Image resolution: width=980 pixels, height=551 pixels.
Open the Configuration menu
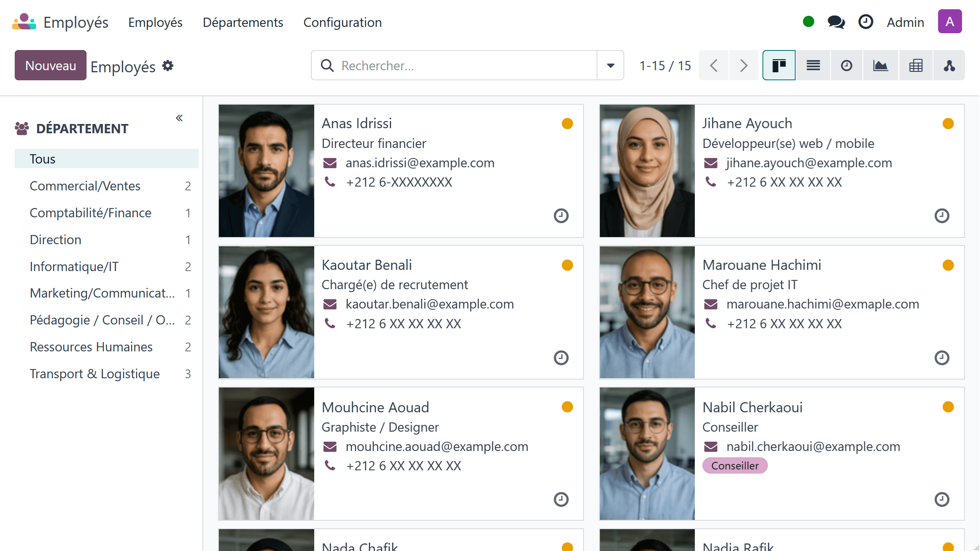click(x=342, y=22)
